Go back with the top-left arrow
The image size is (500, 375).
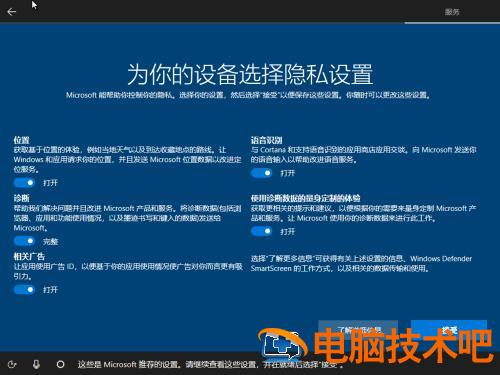pyautogui.click(x=12, y=12)
